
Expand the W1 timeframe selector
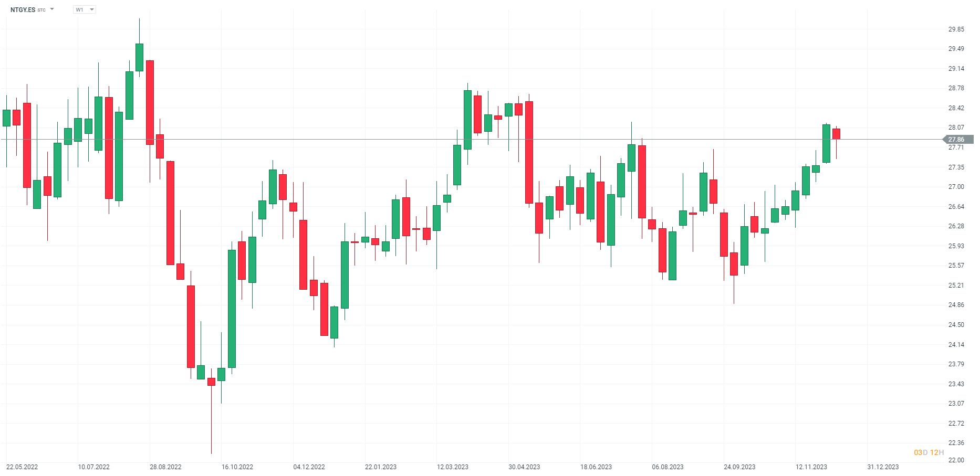85,9
